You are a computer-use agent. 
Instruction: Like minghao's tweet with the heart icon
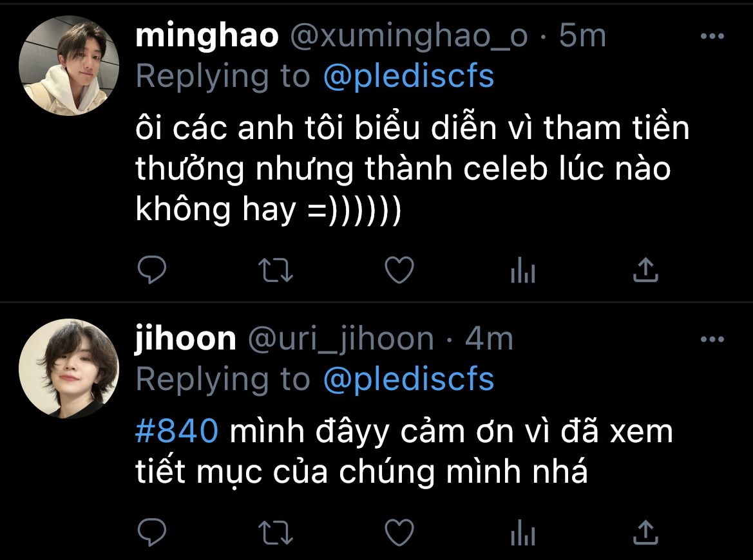(x=399, y=270)
